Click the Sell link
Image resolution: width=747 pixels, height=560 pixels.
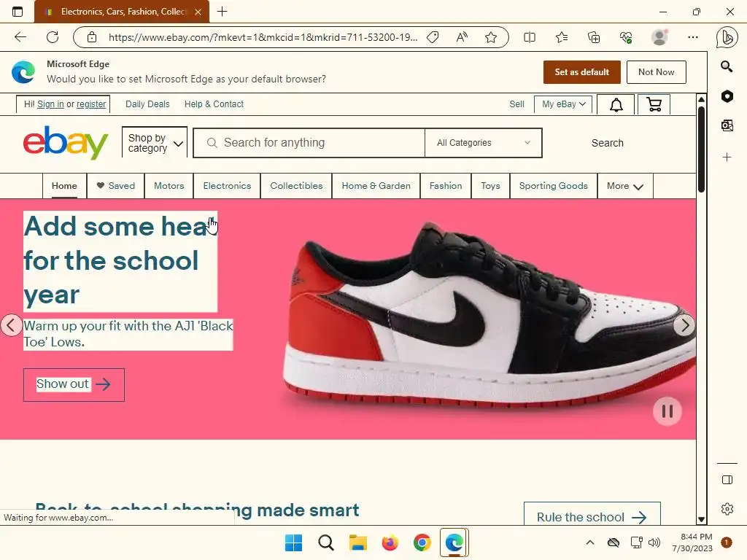pyautogui.click(x=516, y=104)
